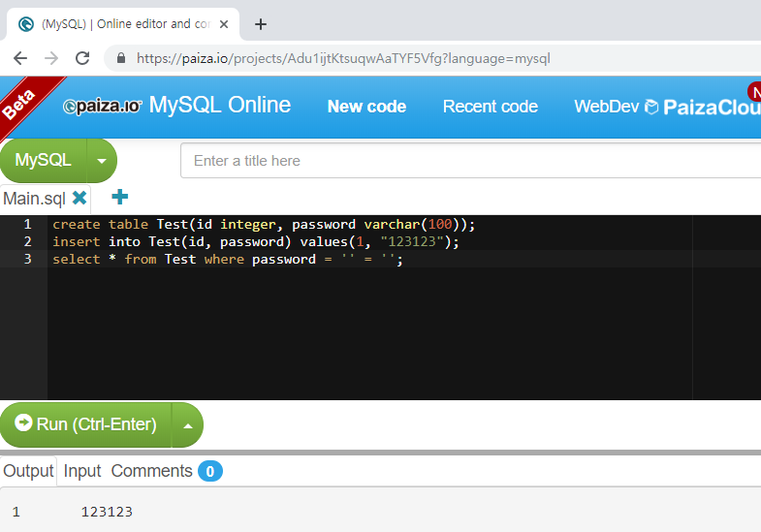Screen dimensions: 761x532
Task: Click the Enter a title here field
Action: click(471, 161)
